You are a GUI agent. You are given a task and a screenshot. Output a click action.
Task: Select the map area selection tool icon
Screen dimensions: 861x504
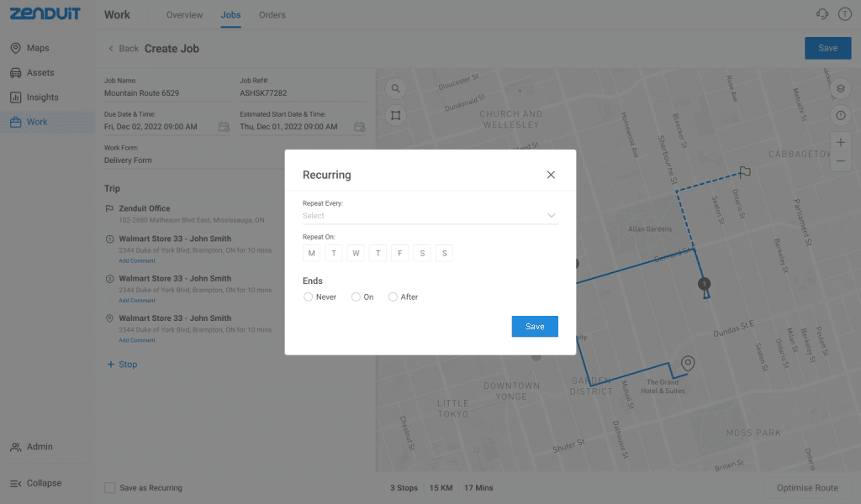click(x=395, y=115)
